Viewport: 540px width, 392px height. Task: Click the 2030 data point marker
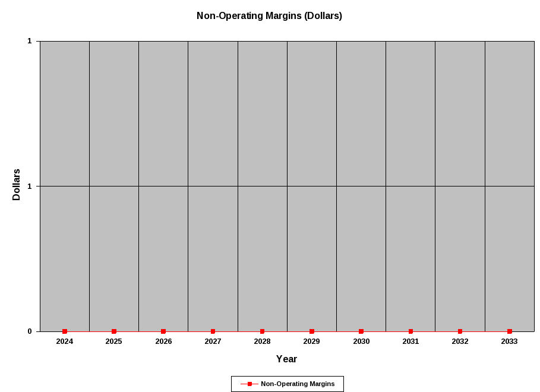pyautogui.click(x=361, y=331)
